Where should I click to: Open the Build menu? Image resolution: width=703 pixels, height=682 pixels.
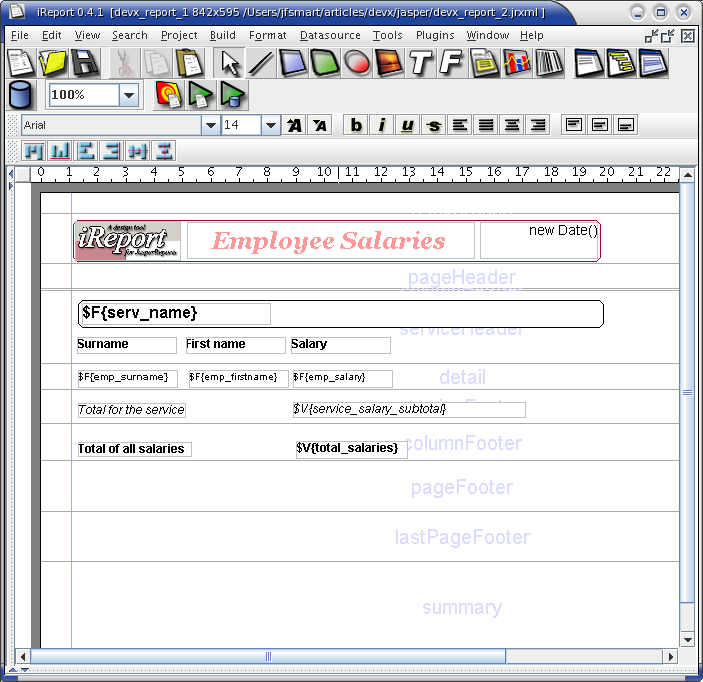222,35
